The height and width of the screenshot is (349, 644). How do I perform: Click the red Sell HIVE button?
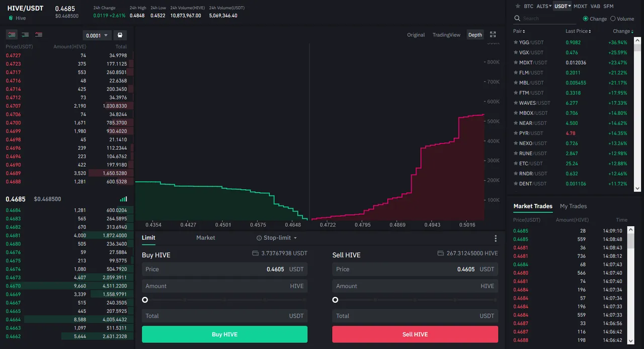tap(415, 334)
